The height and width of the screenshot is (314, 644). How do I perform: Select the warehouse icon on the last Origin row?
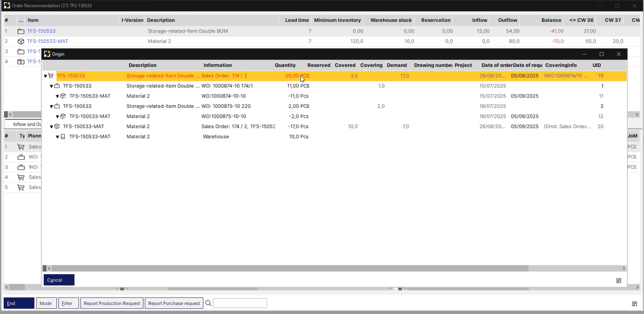coord(63,137)
